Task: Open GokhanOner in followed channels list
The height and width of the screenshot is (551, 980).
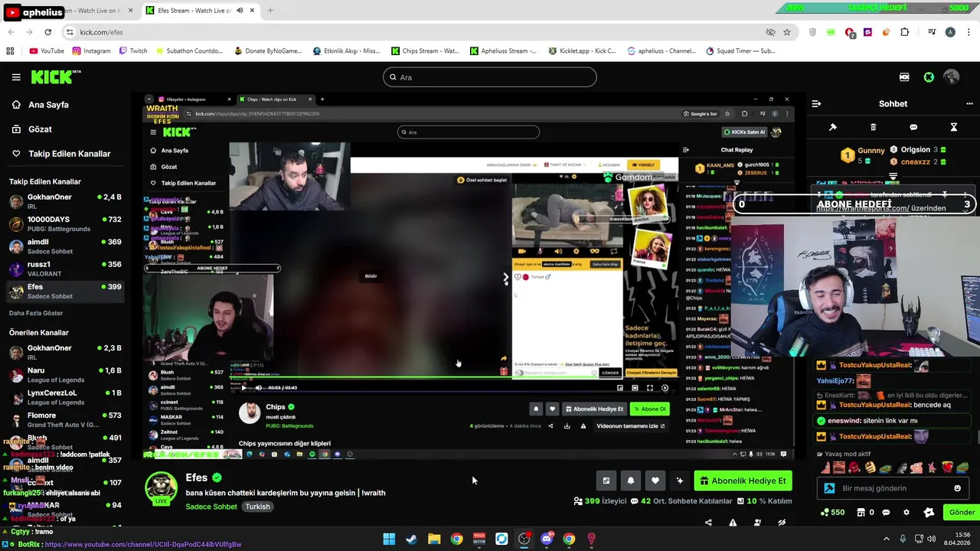Action: [x=64, y=201]
